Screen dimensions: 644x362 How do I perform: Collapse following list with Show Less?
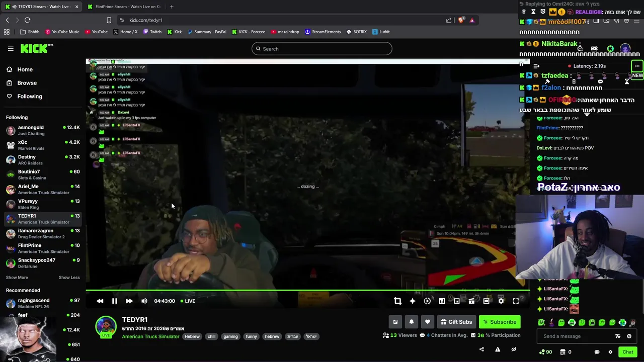coord(69,278)
